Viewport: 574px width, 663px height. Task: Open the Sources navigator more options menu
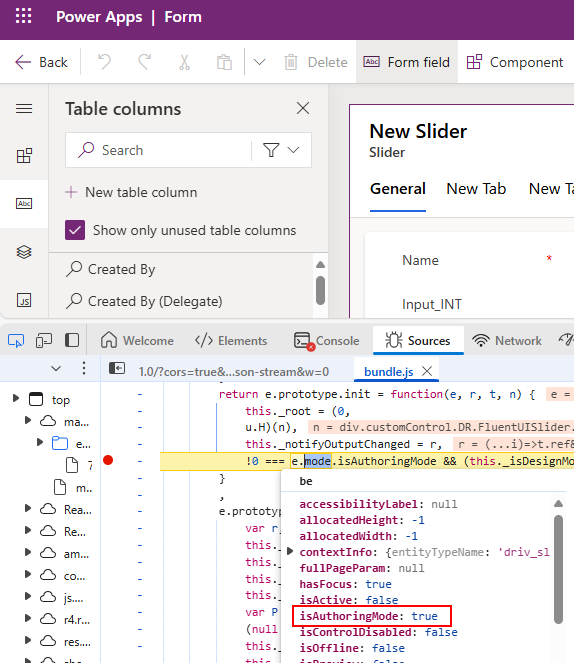84,369
